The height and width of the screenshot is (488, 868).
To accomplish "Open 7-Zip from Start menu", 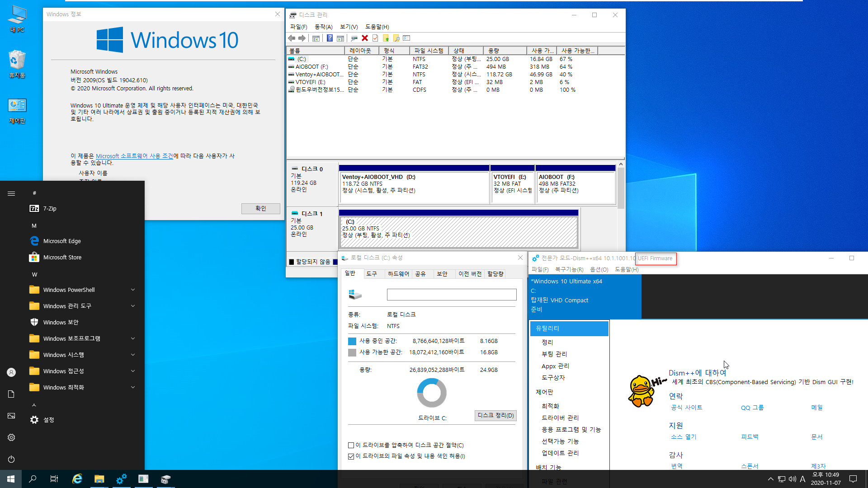I will (42, 209).
